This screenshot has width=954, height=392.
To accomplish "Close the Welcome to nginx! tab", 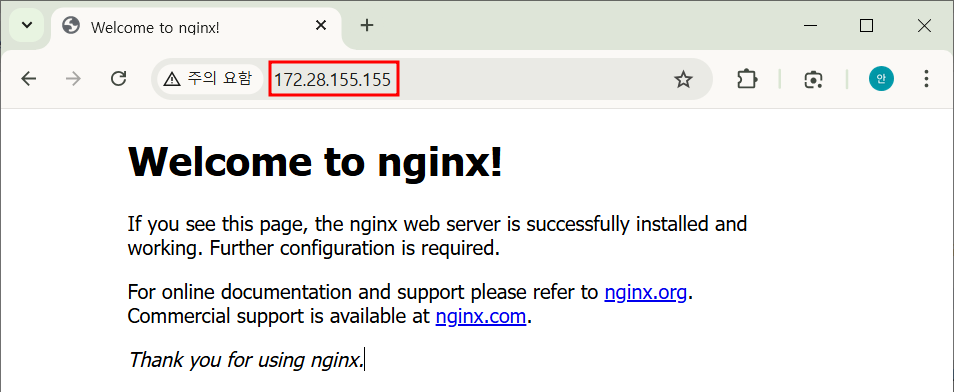I will click(x=321, y=26).
